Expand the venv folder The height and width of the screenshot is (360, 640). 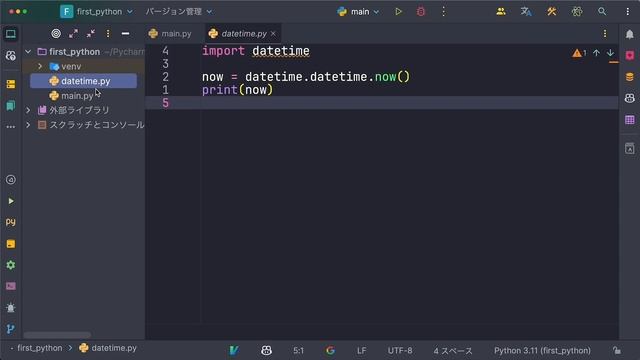click(40, 66)
